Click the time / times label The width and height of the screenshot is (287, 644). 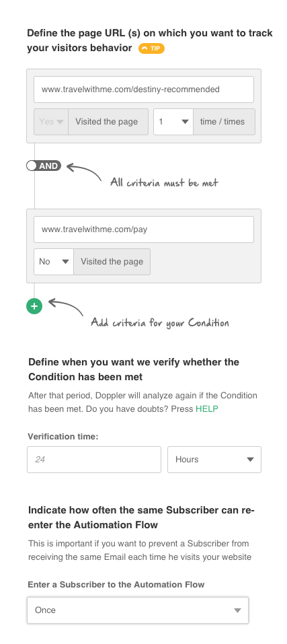[224, 122]
